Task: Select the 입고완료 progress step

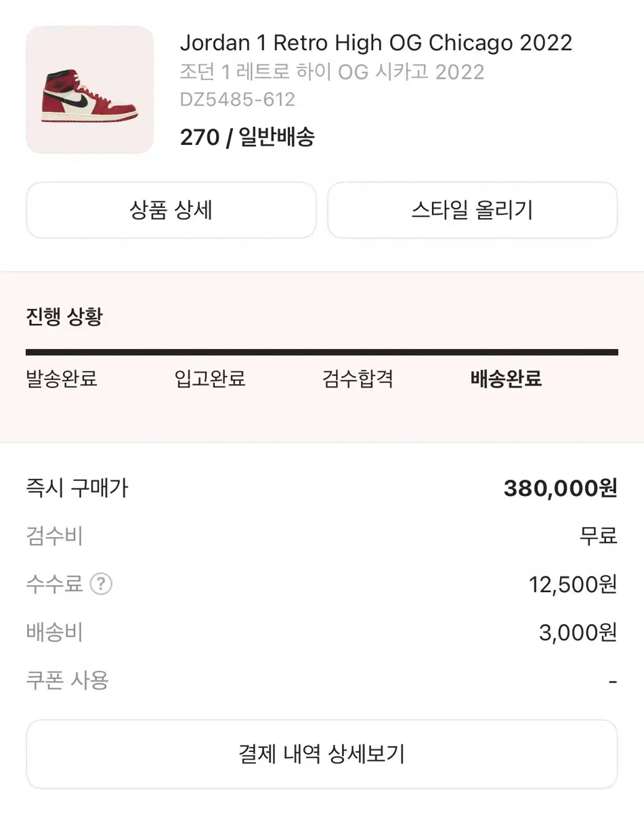Action: (x=210, y=379)
